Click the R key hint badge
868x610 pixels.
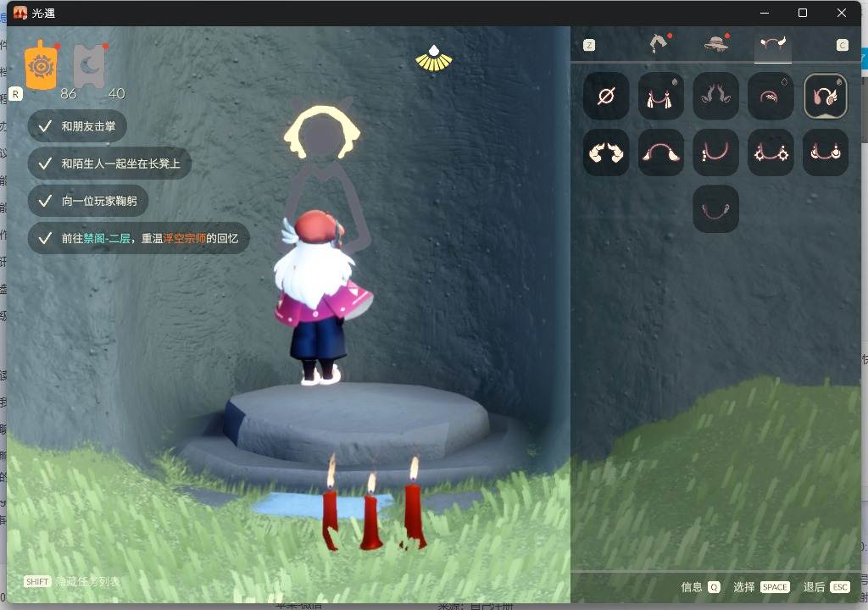tap(15, 94)
